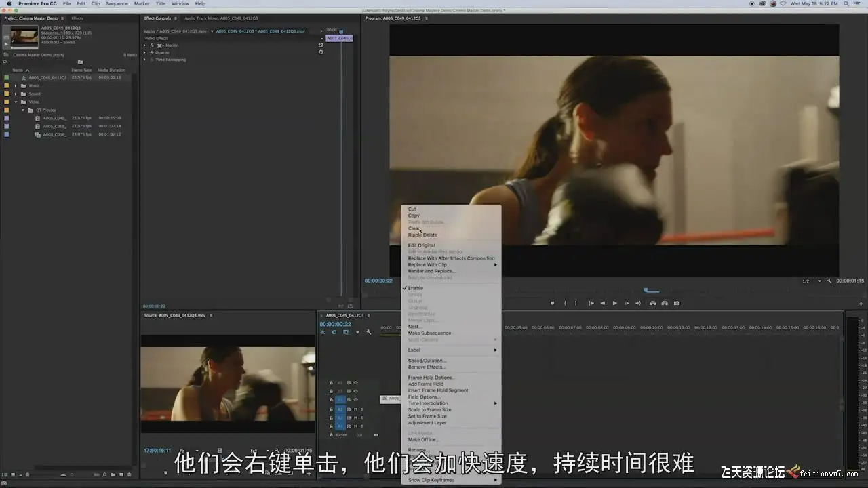Open the Label submenu in context menu
Screen dimensions: 868x488
(452, 350)
